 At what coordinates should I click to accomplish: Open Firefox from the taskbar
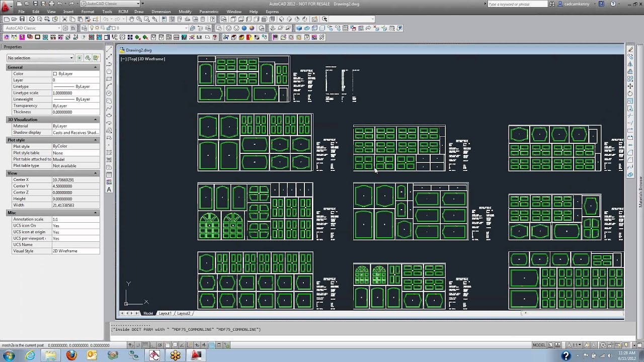(x=71, y=355)
